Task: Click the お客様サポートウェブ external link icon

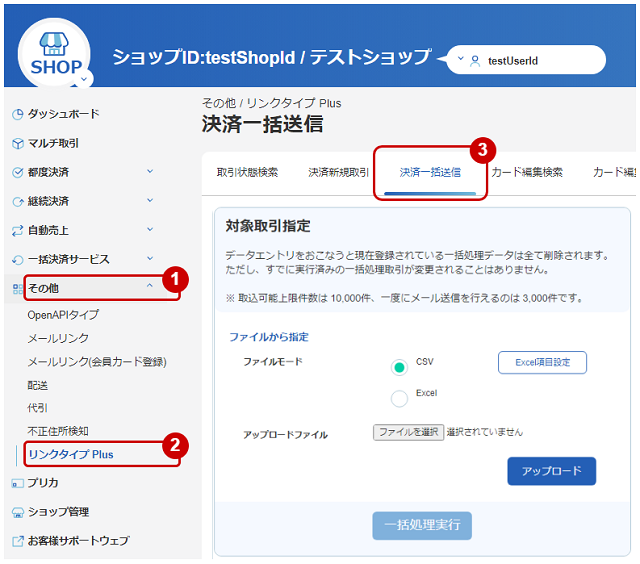Action: [x=17, y=542]
